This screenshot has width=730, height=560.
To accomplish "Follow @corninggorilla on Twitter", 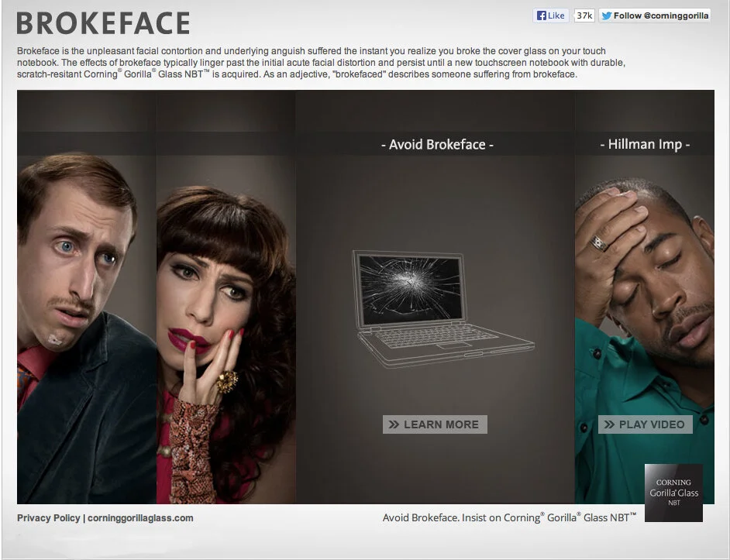I will pos(655,15).
